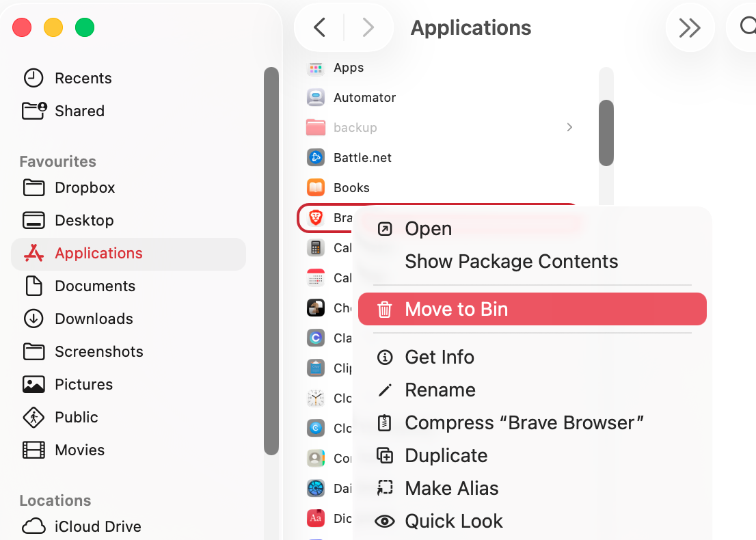This screenshot has width=756, height=540.
Task: Select the Dictionary app icon
Action: point(316,518)
